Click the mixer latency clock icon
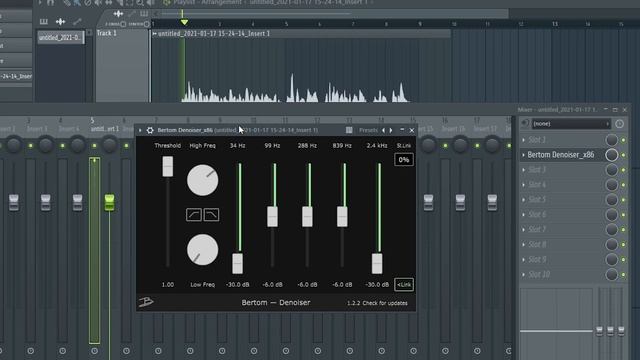 point(620,124)
